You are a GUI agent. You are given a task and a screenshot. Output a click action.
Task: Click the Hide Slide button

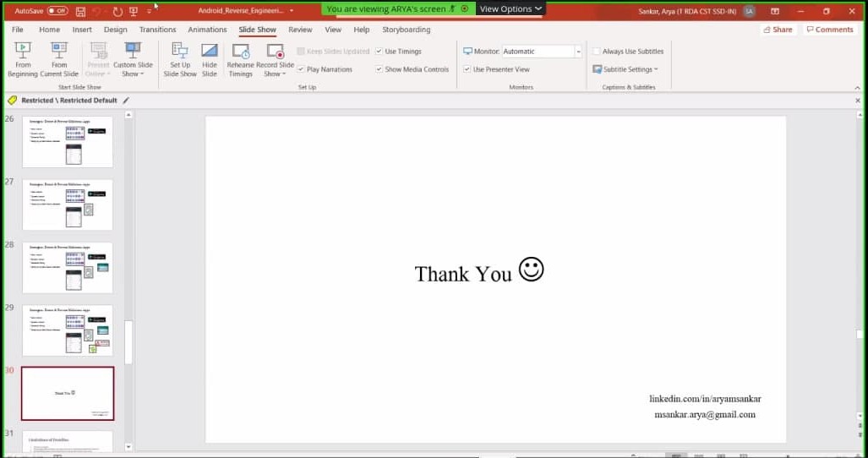pos(210,59)
